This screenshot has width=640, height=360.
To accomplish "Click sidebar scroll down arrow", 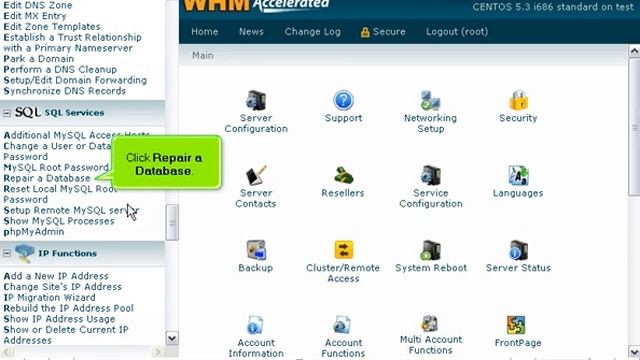I will click(172, 338).
